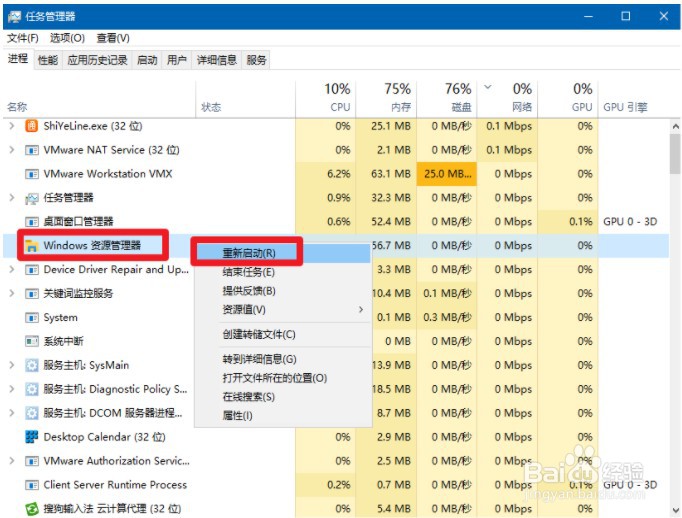Click the System process icon
Screen dimensions: 682x518
point(32,318)
